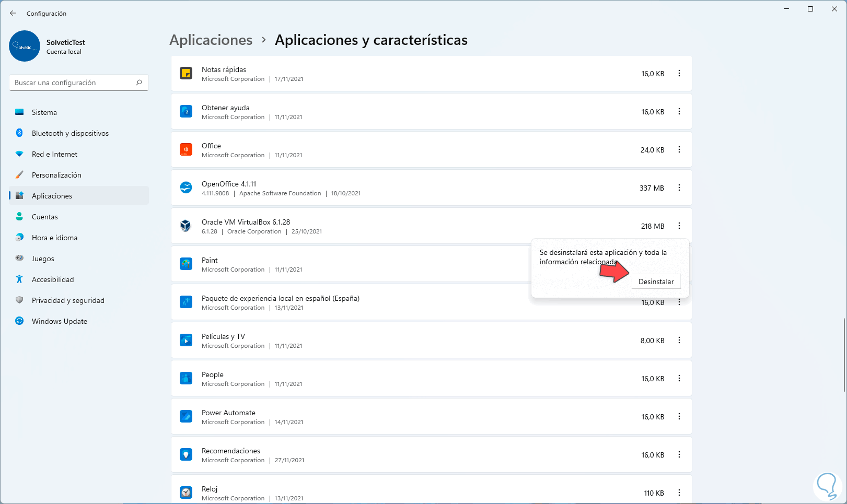
Task: Open the three-dot menu for Reloj
Action: pyautogui.click(x=679, y=493)
